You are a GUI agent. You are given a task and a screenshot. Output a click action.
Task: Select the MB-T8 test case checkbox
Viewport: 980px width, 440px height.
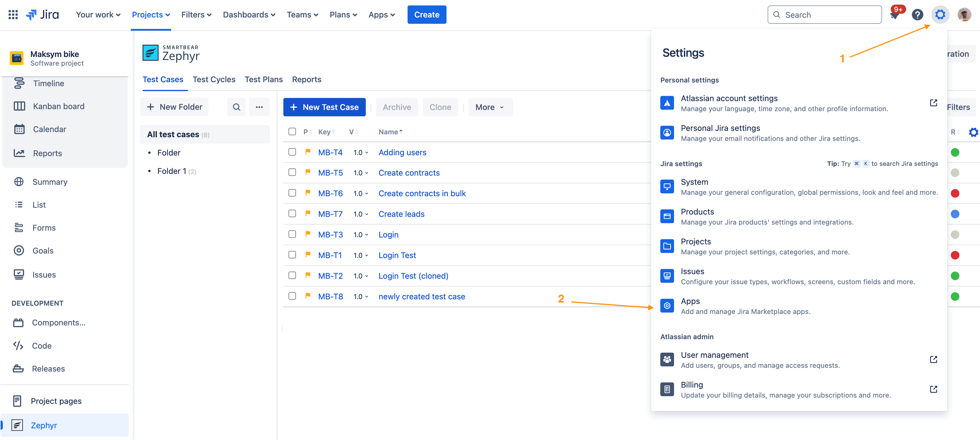(292, 296)
